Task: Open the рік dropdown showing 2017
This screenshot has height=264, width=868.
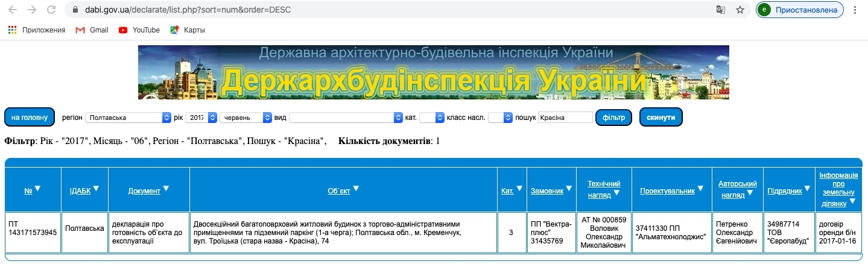Action: click(x=201, y=118)
